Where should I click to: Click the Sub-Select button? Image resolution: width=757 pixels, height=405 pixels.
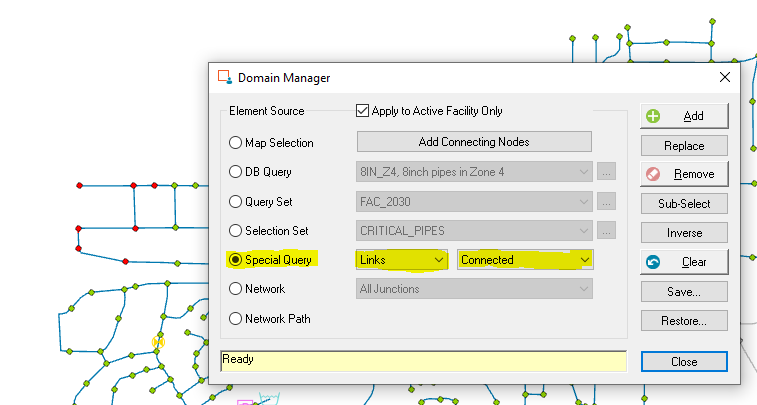click(684, 204)
